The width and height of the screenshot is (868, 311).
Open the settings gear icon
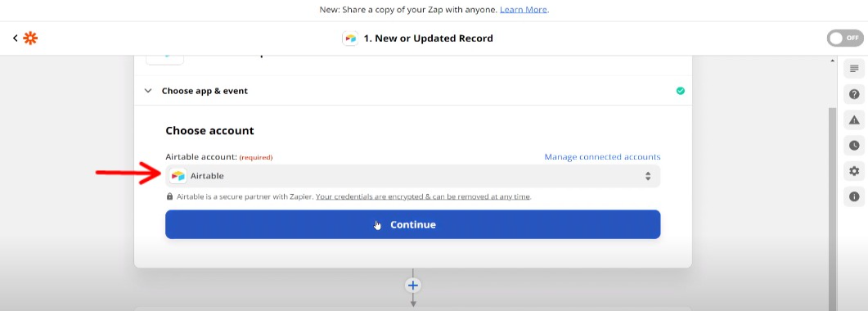pos(854,171)
